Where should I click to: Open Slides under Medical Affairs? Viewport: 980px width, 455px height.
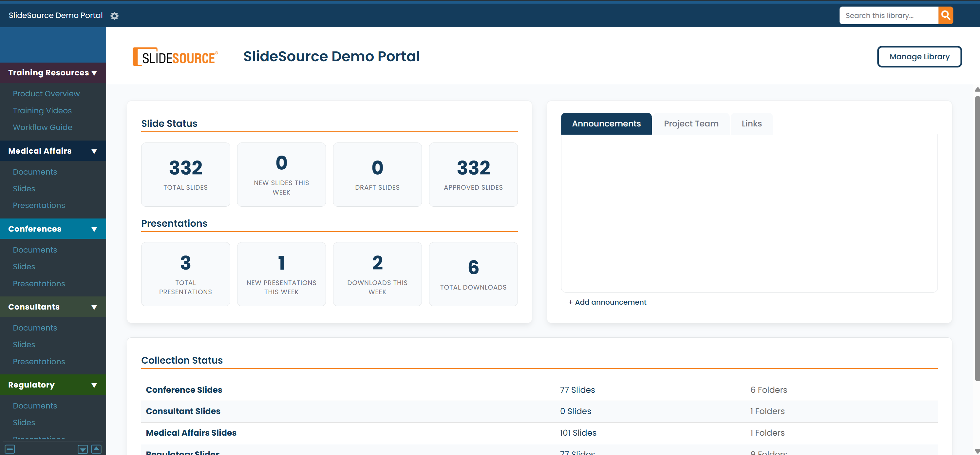click(24, 189)
